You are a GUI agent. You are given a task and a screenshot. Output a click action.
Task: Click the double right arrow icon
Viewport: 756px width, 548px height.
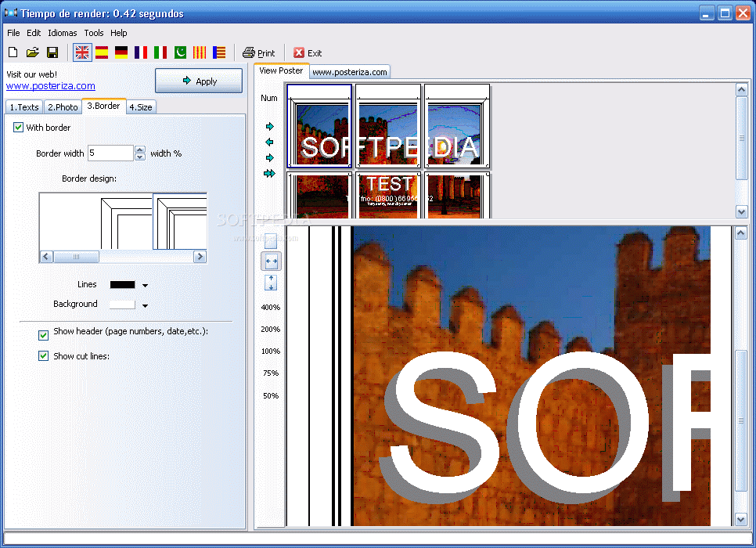coord(269,173)
